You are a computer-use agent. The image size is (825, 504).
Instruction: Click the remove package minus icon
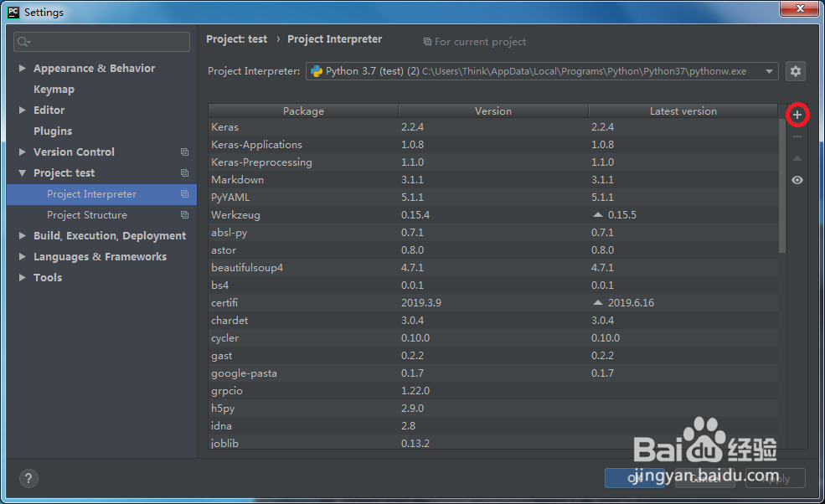click(797, 136)
